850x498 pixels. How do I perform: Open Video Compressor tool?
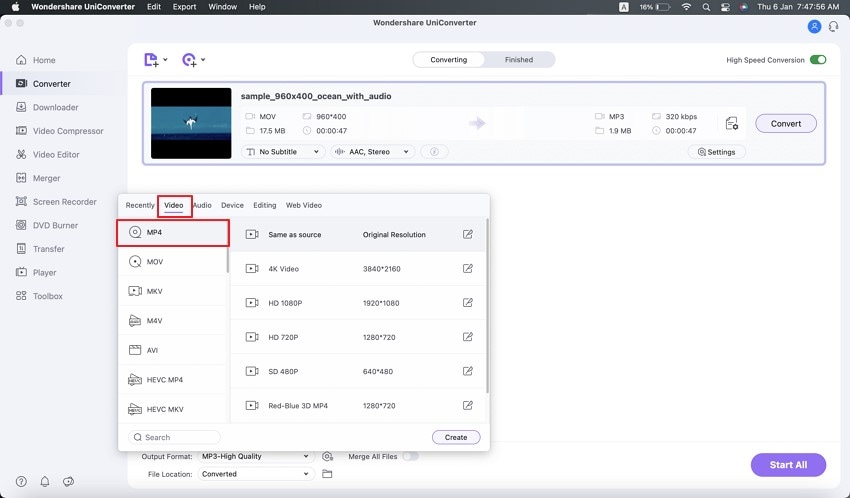click(x=60, y=131)
